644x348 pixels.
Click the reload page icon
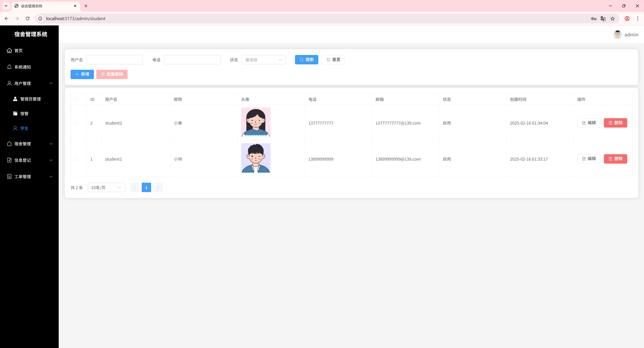(28, 18)
